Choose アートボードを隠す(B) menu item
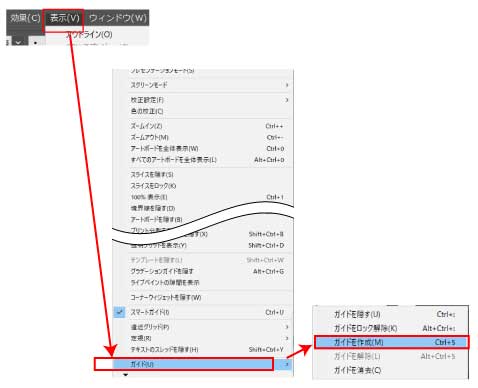The image size is (478, 388). pos(157,220)
